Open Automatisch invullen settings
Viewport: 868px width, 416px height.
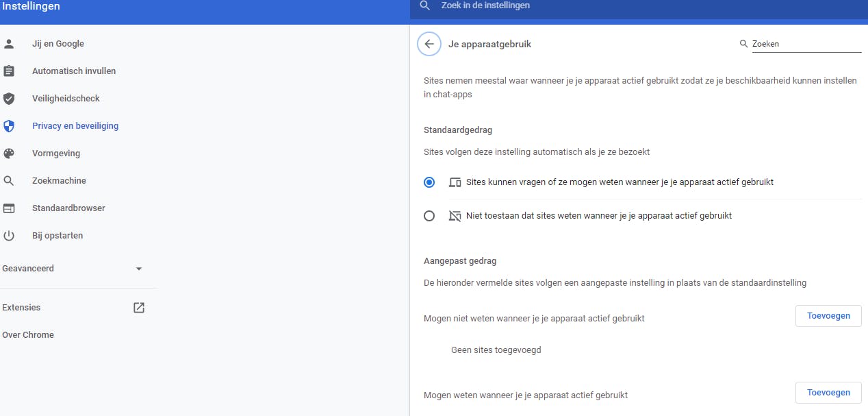click(x=74, y=71)
